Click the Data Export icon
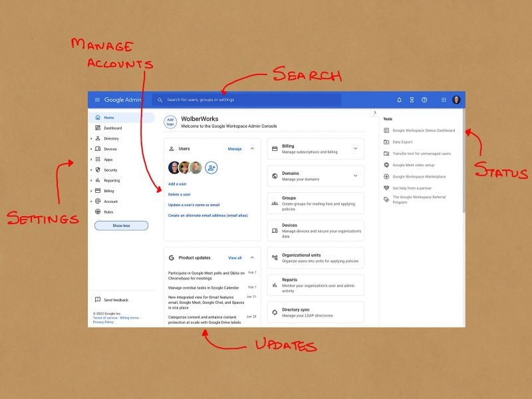Screen dimensions: 532x399 pos(386,142)
